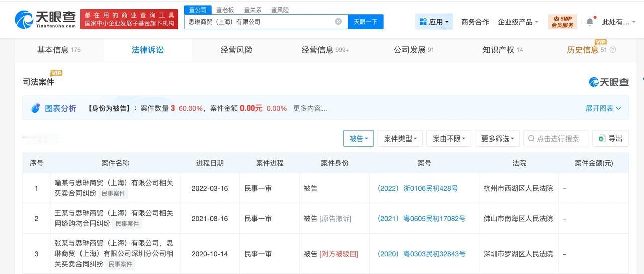The image size is (644, 274).
Task: Click the 天眼查 watermark logo at right of 司法案件
Action: (x=609, y=82)
